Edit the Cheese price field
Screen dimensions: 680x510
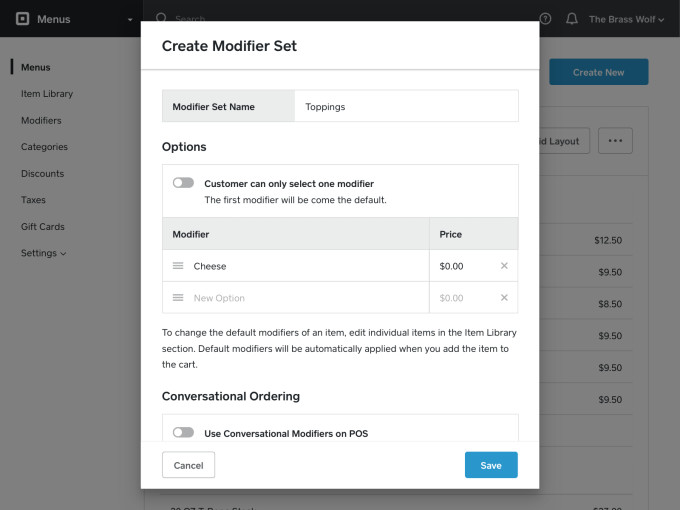[463, 266]
